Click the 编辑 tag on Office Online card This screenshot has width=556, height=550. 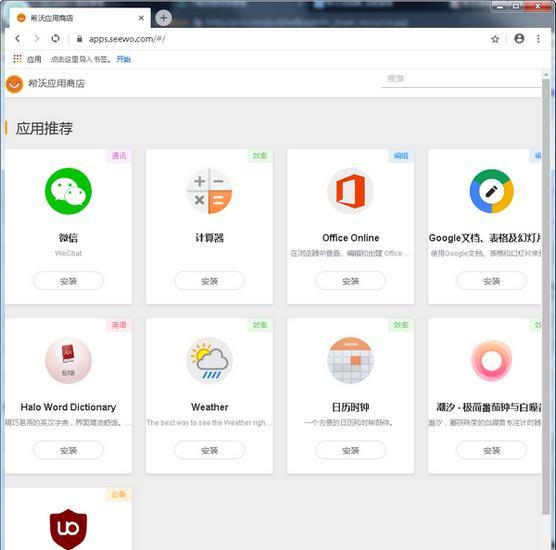coord(401,156)
